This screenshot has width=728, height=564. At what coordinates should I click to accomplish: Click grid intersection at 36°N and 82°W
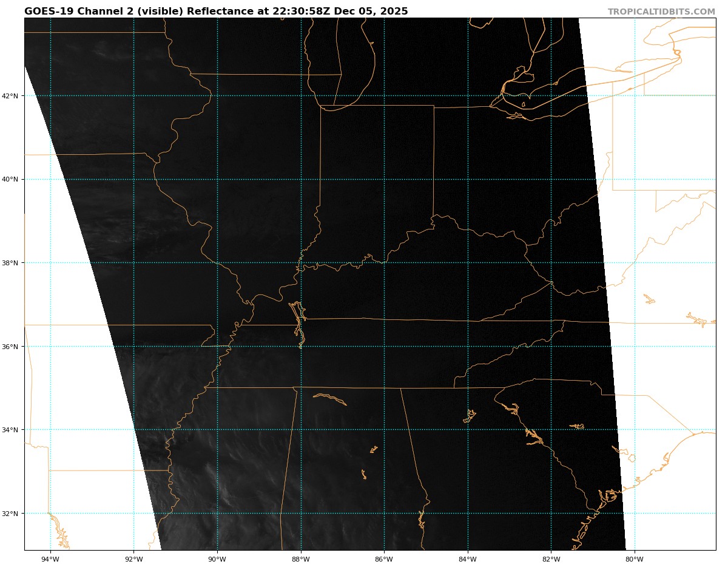click(x=551, y=347)
